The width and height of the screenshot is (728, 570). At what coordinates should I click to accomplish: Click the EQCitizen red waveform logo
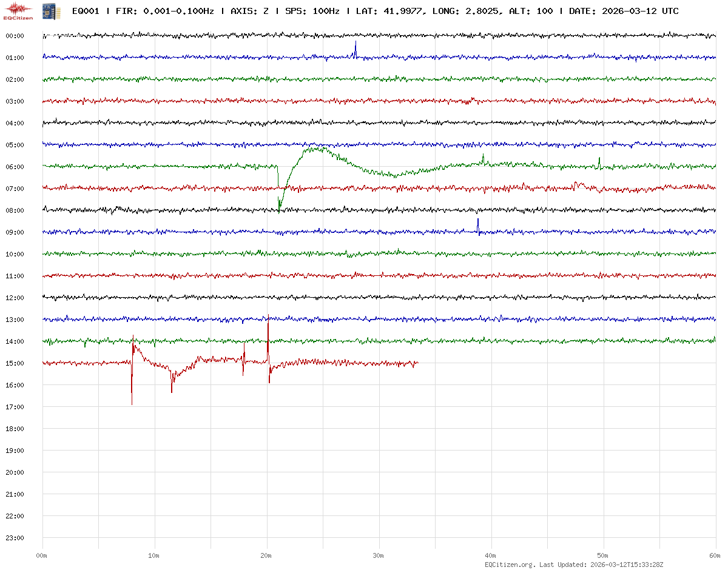(x=18, y=10)
